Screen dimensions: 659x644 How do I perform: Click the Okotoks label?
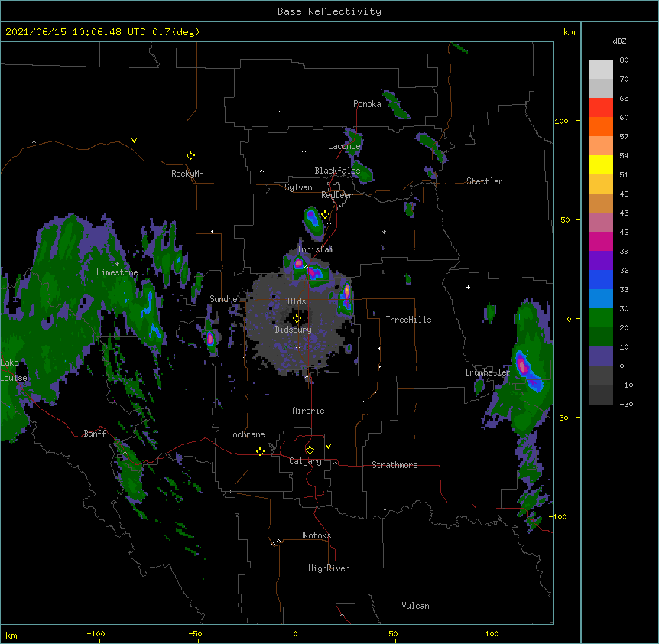click(315, 535)
